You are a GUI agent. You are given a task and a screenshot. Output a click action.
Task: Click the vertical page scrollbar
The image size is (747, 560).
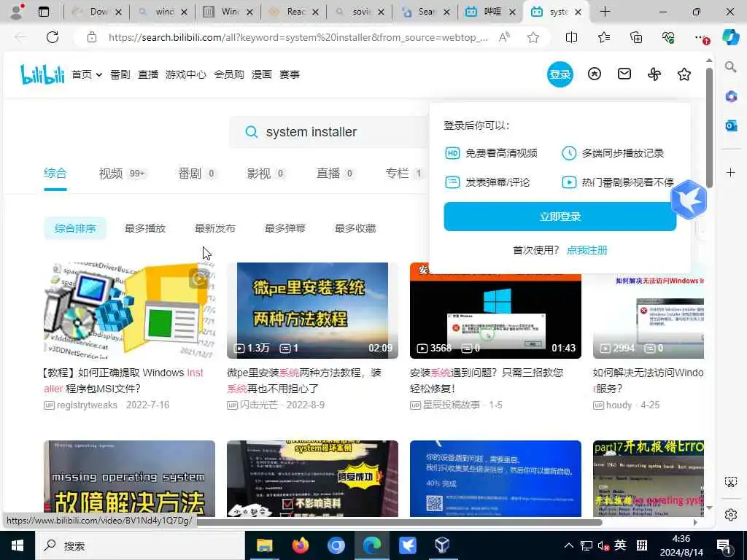[x=709, y=128]
